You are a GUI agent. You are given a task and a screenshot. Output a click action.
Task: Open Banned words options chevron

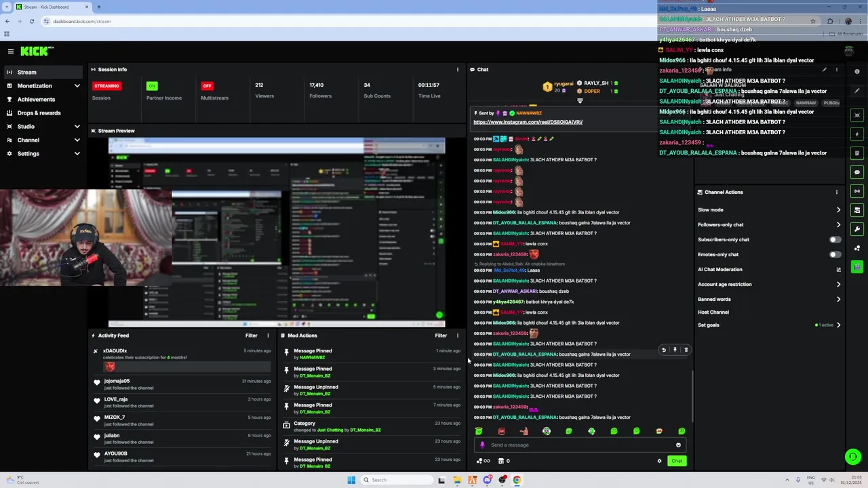(x=838, y=300)
